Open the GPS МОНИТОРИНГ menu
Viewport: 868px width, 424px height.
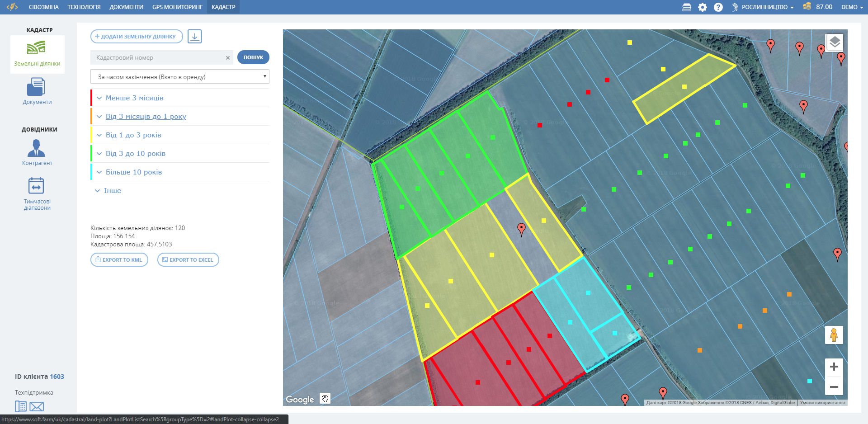tap(177, 7)
